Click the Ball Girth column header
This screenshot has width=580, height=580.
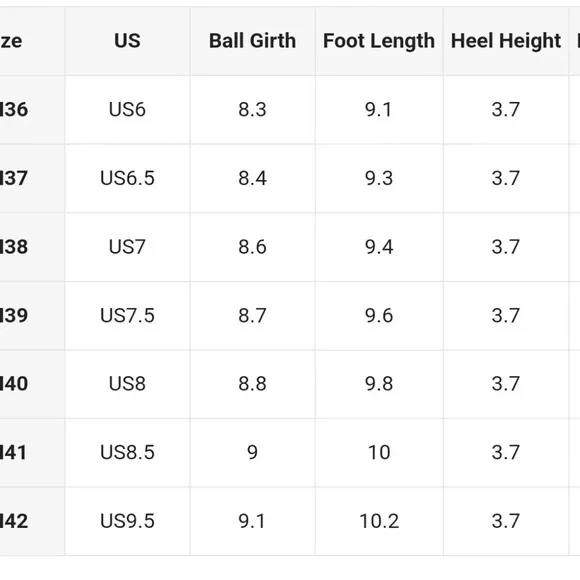click(253, 41)
